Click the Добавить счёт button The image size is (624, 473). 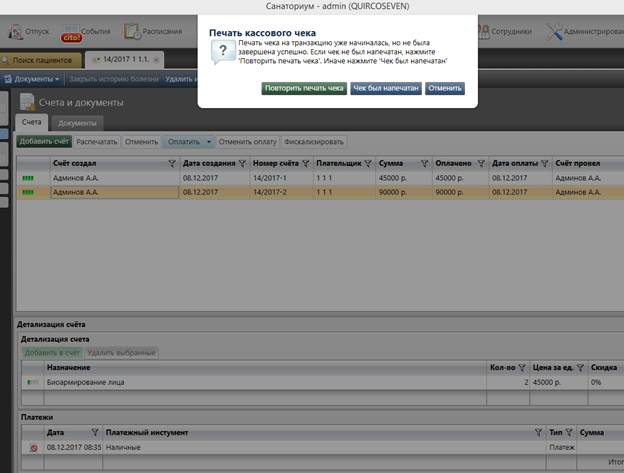pos(44,142)
